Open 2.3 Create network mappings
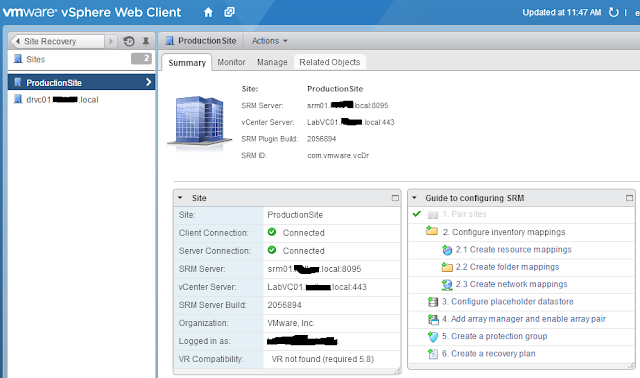Image resolution: width=640 pixels, height=378 pixels. 511,284
